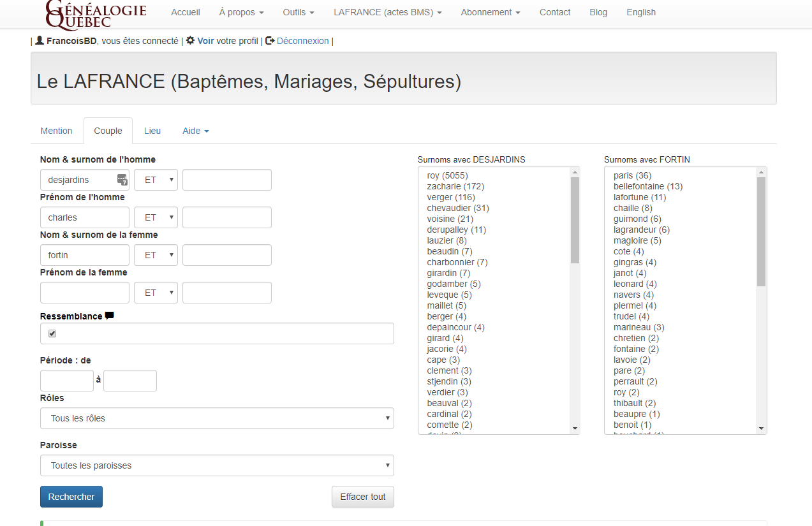Click the second woman's first name field after ET
Image resolution: width=812 pixels, height=526 pixels.
point(227,293)
